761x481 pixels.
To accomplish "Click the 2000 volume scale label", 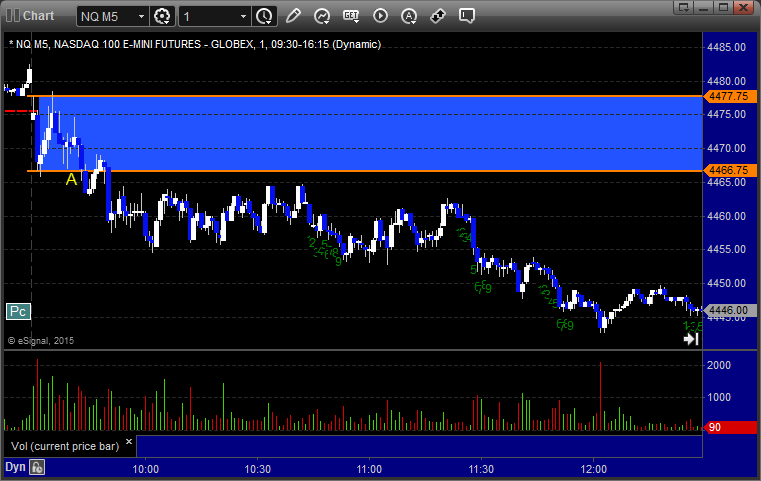I will tap(719, 365).
